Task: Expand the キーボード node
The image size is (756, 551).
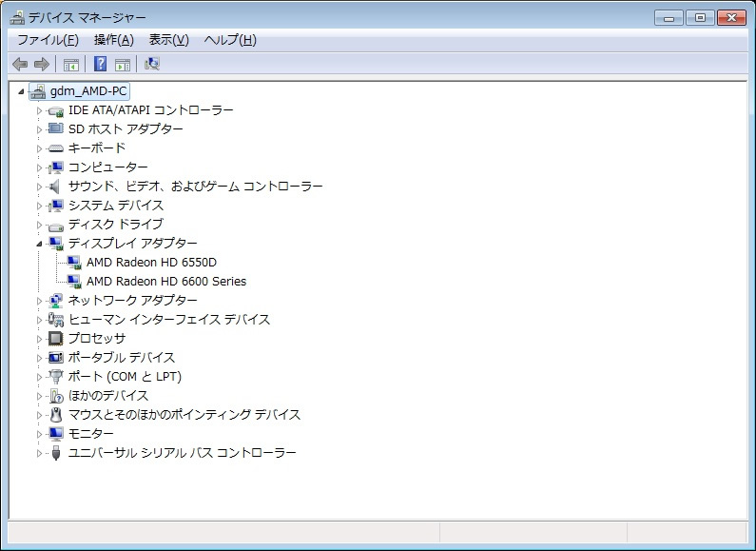Action: [40, 148]
